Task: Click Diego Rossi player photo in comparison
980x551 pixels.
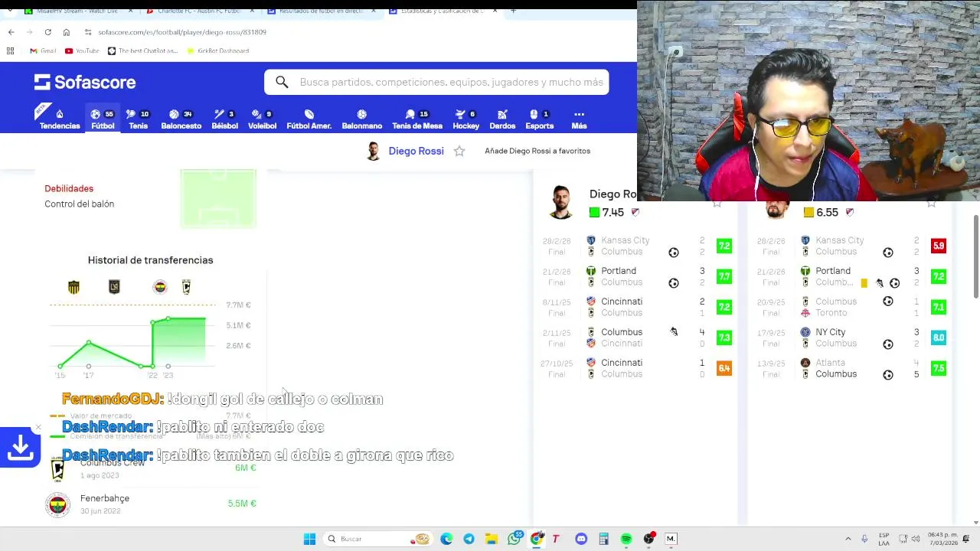Action: (x=561, y=202)
